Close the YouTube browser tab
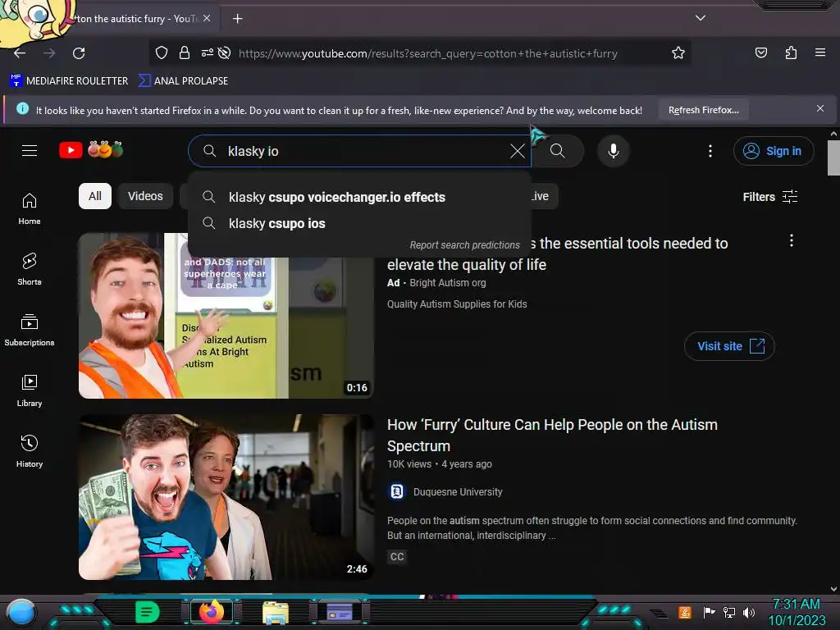The height and width of the screenshot is (630, 840). (207, 18)
